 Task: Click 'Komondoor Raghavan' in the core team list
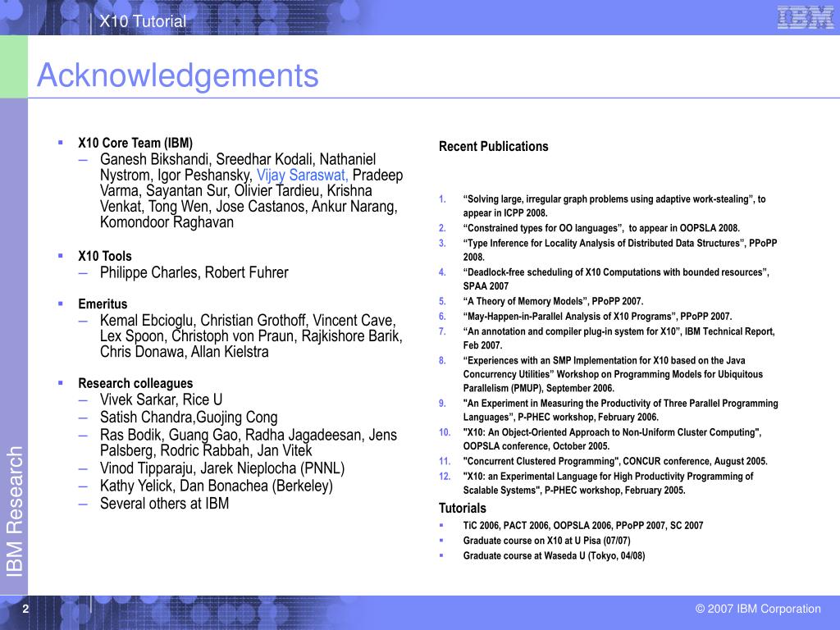point(167,222)
